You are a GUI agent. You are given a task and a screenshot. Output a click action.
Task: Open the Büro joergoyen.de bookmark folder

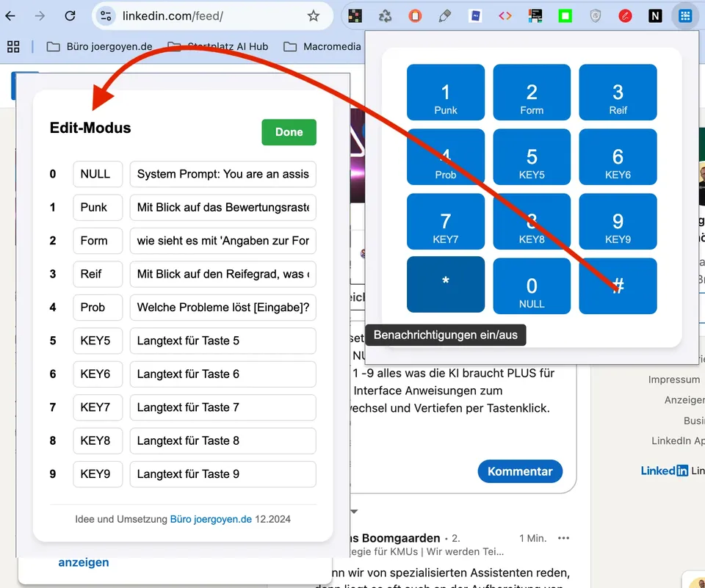coord(99,46)
